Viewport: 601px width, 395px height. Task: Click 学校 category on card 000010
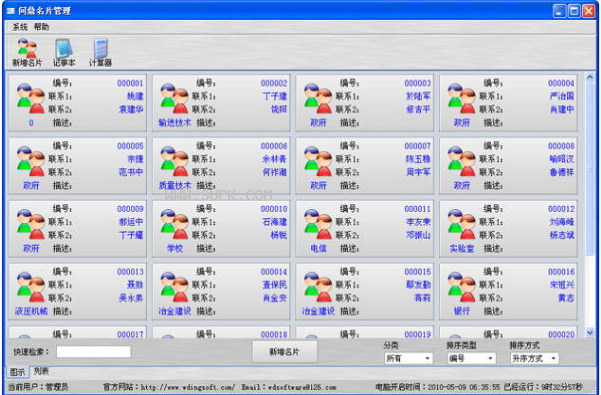175,248
